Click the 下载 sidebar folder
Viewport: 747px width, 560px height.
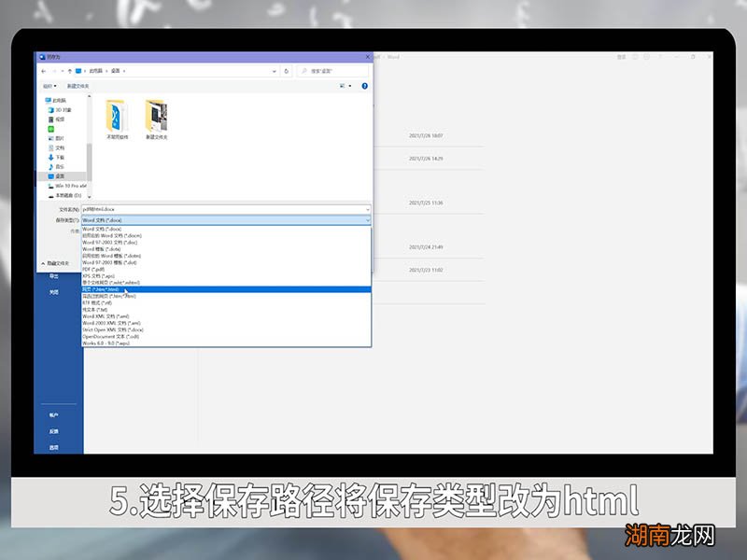58,156
